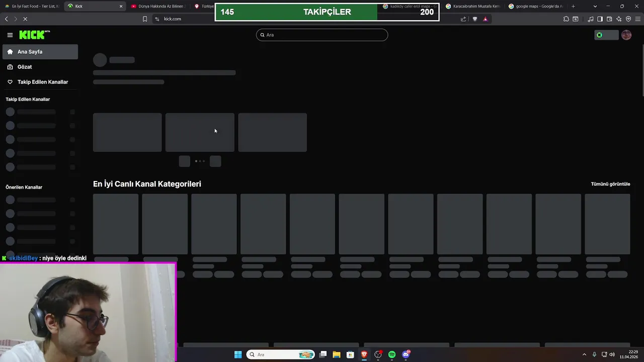Open Takip Edilen Kanallar sidebar link
644x362 pixels.
(40, 82)
